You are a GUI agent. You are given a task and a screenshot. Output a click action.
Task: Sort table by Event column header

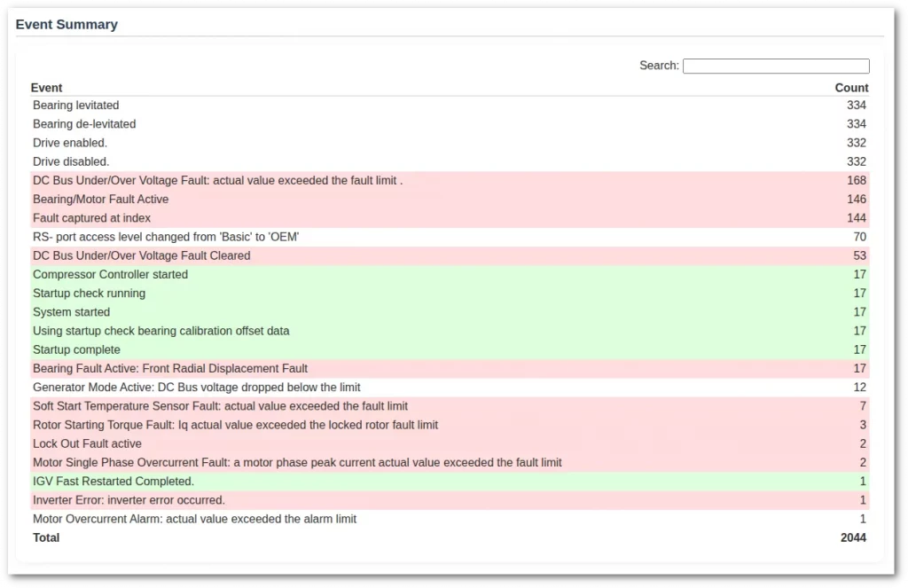(x=47, y=88)
